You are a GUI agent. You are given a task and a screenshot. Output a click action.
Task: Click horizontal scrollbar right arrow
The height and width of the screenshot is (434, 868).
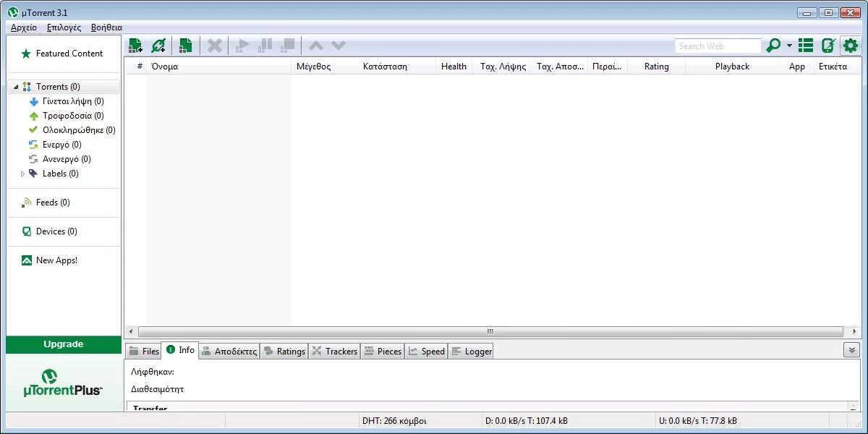(x=855, y=331)
